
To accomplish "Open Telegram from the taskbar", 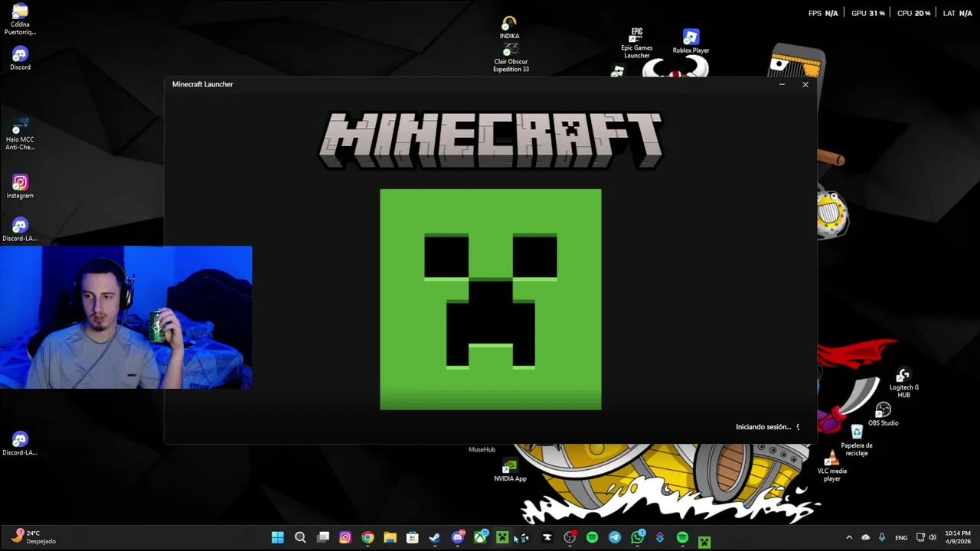I will [x=615, y=538].
